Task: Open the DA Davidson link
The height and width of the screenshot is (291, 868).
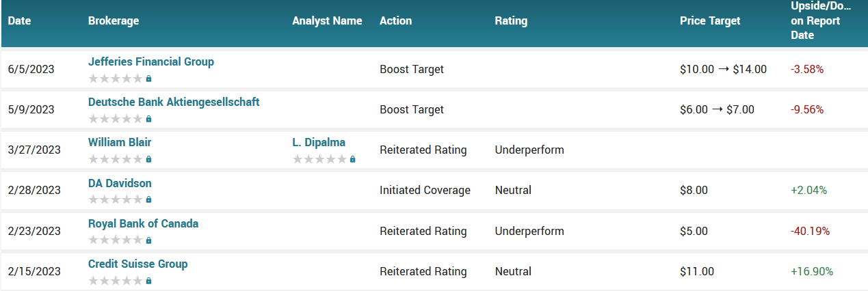Action: [120, 183]
